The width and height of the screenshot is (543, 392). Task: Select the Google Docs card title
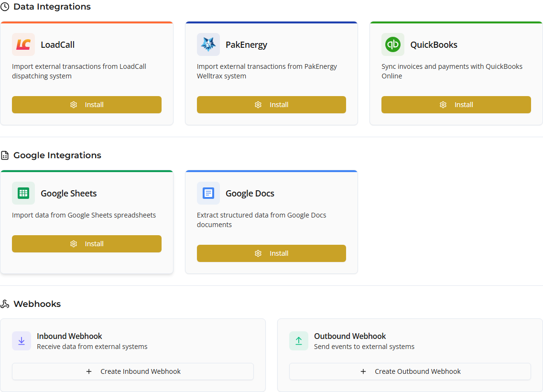[x=250, y=194]
